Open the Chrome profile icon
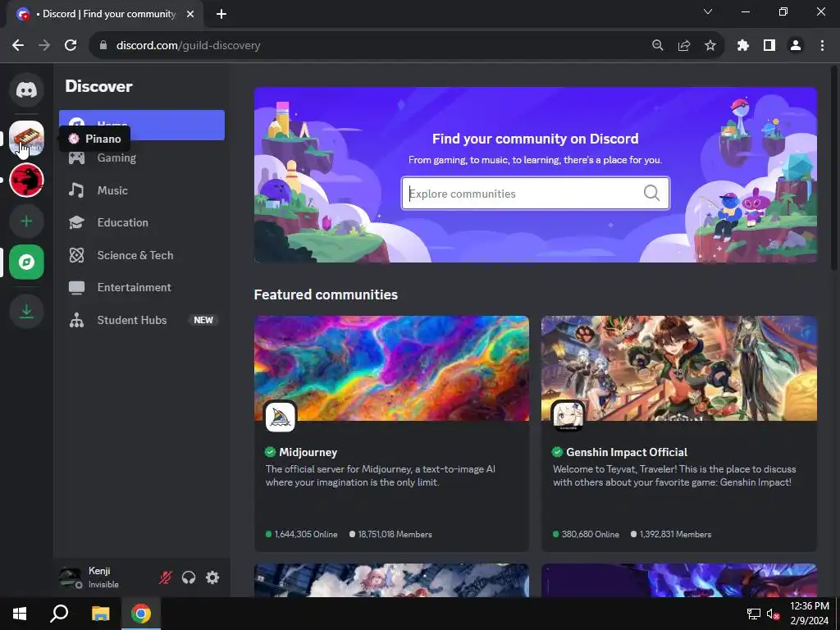This screenshot has height=630, width=840. click(796, 46)
